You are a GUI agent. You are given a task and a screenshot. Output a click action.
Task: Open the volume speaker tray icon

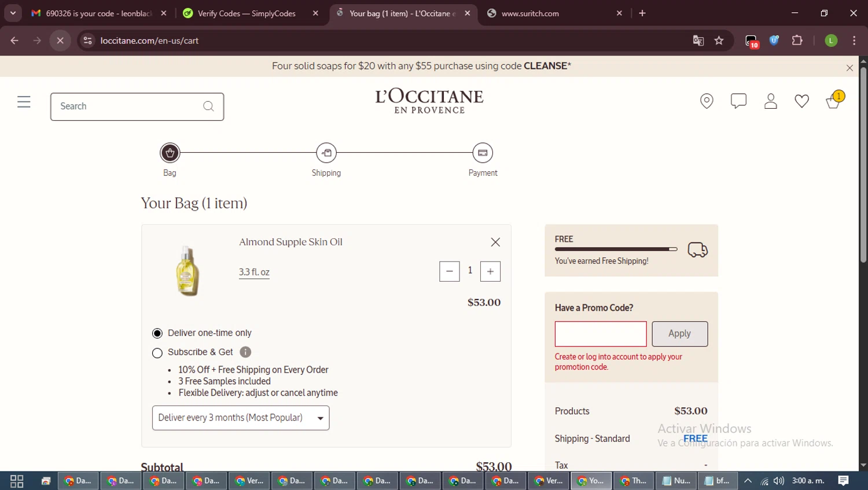[779, 481]
